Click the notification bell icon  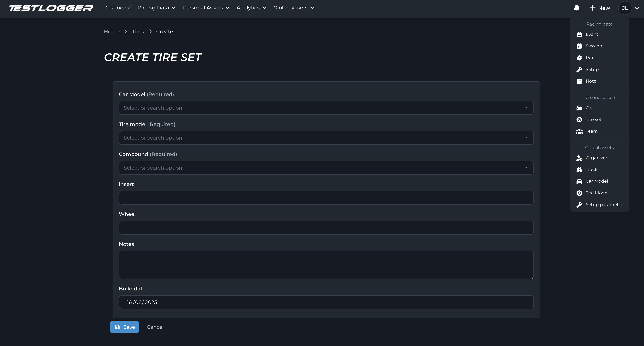click(x=576, y=8)
